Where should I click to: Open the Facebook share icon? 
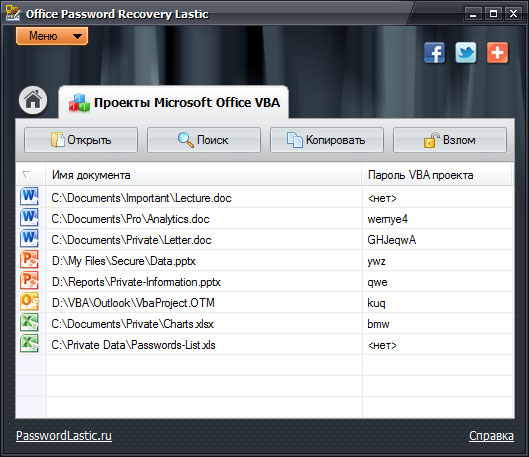pos(435,53)
